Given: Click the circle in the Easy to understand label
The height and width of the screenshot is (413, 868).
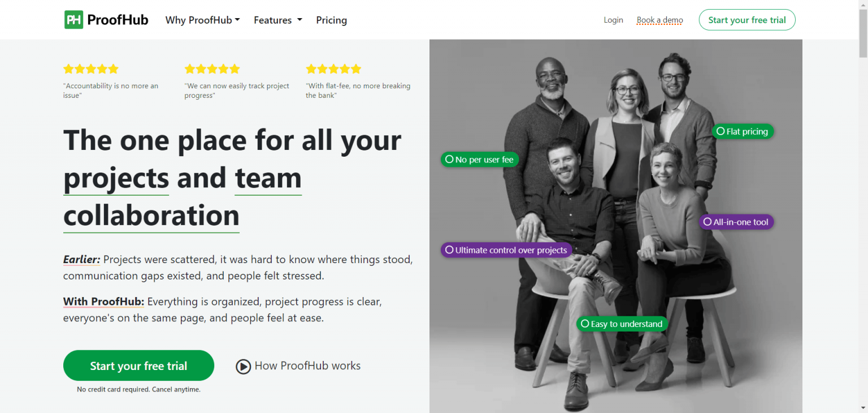Looking at the screenshot, I should click(x=584, y=324).
